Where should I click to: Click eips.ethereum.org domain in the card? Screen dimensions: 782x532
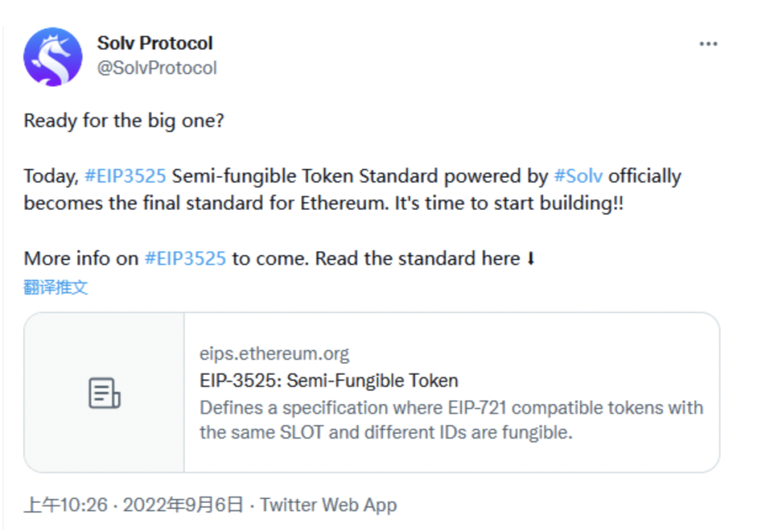pyautogui.click(x=274, y=354)
